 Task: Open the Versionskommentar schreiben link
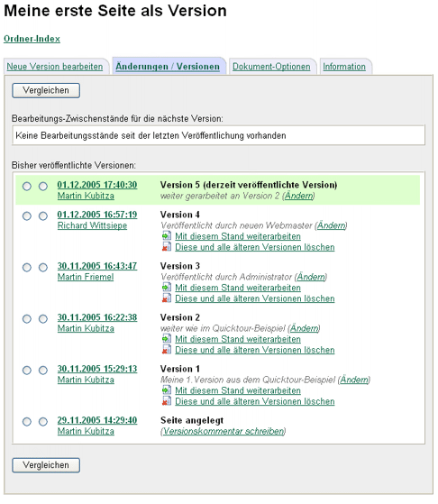tap(224, 431)
